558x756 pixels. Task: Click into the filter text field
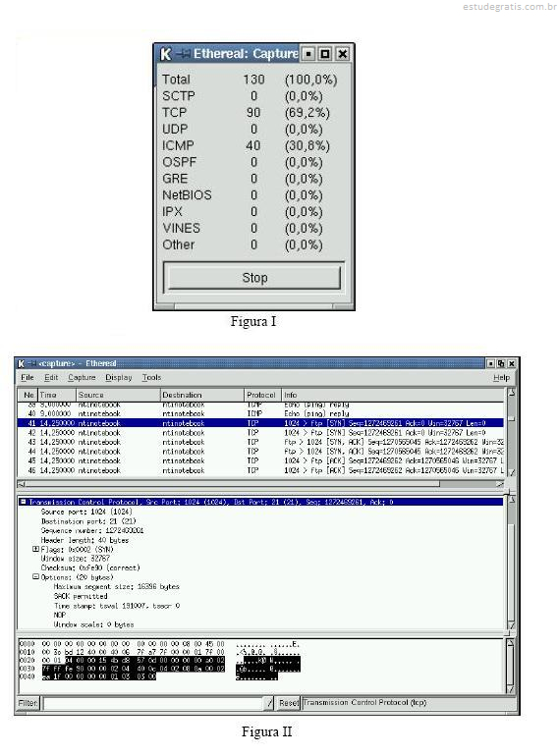pyautogui.click(x=153, y=703)
